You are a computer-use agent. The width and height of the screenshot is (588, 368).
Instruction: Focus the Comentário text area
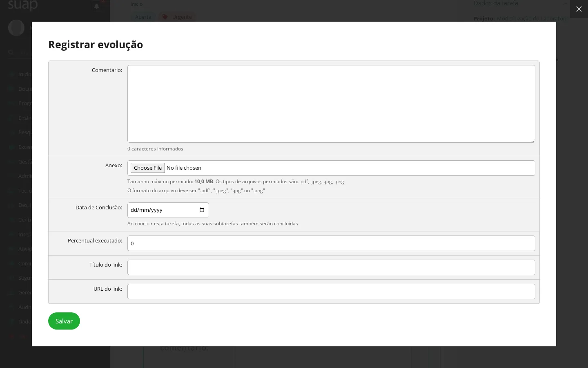331,104
